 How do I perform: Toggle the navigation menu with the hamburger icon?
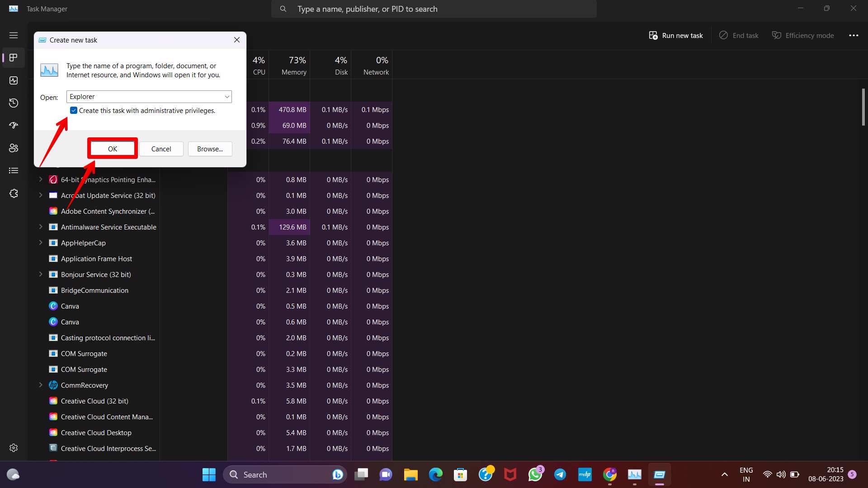(x=14, y=35)
